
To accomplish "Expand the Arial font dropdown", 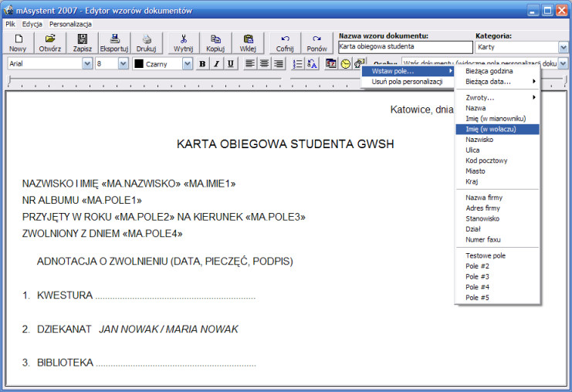I will (x=87, y=64).
